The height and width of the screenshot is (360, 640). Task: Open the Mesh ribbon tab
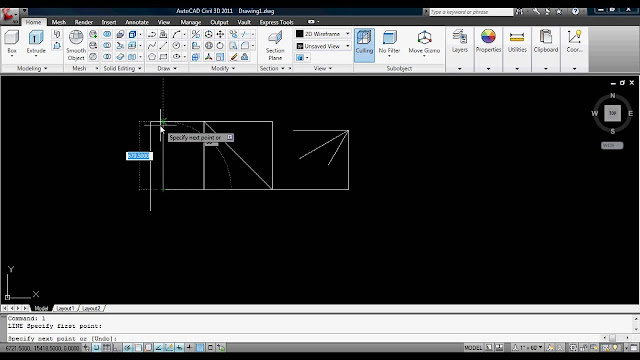pos(59,22)
